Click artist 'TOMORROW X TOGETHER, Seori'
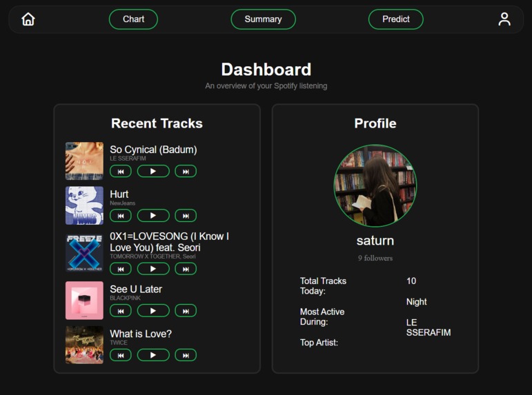 click(152, 256)
